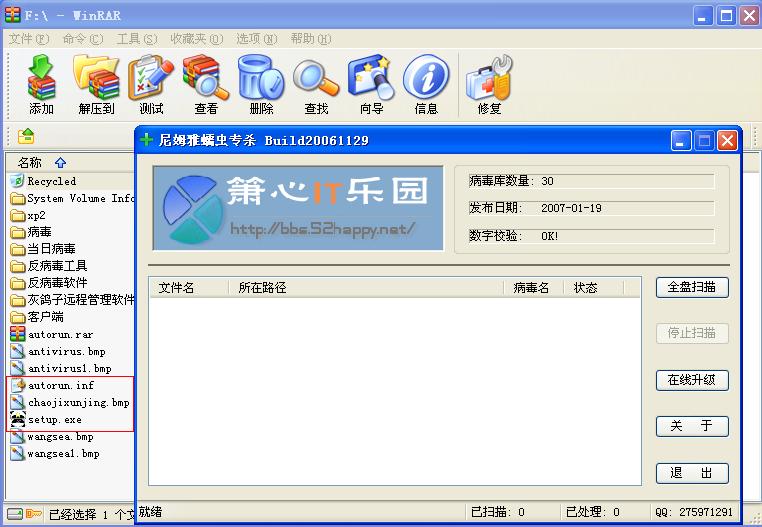The image size is (762, 527).
Task: Open the 文件(F) menu
Action: [29, 39]
